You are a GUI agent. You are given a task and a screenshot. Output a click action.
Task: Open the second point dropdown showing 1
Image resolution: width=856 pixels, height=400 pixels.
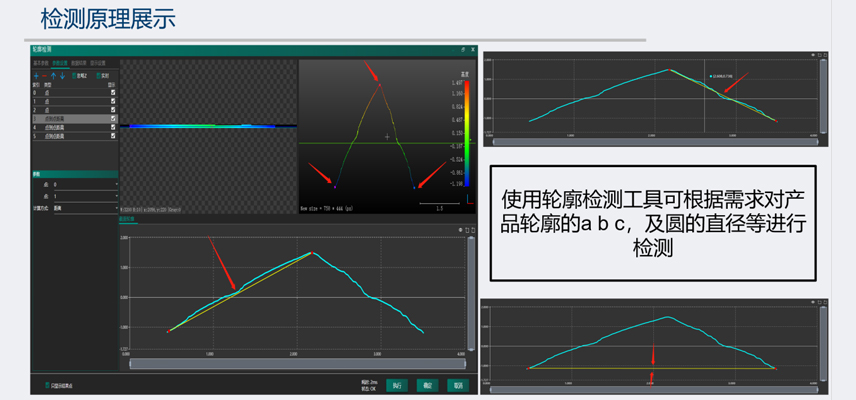click(x=85, y=196)
